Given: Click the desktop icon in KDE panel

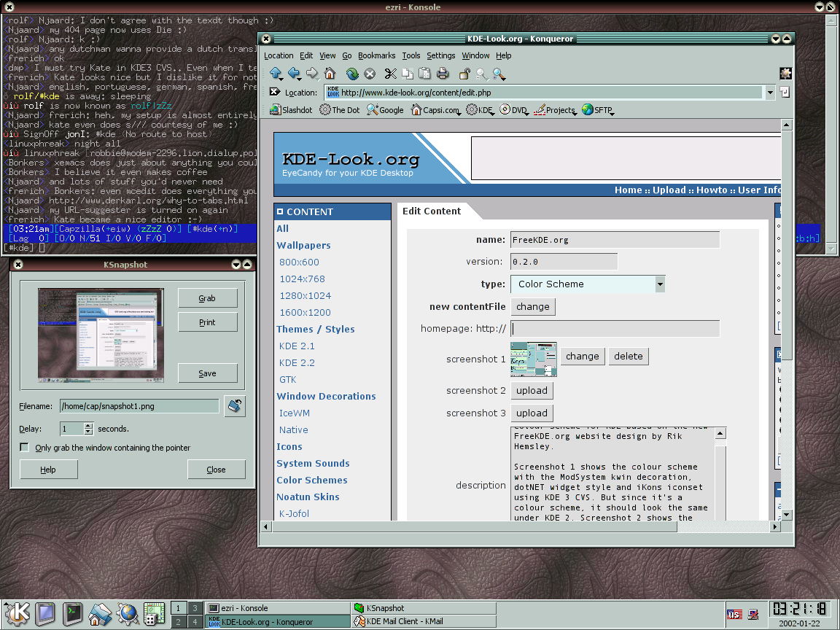Looking at the screenshot, I should tap(45, 614).
